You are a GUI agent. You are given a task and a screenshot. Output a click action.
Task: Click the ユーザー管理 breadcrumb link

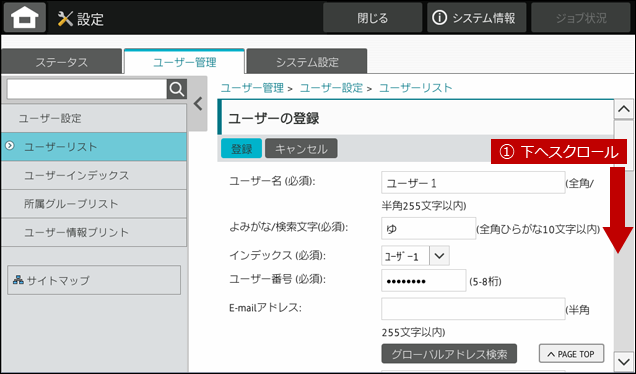pos(252,88)
